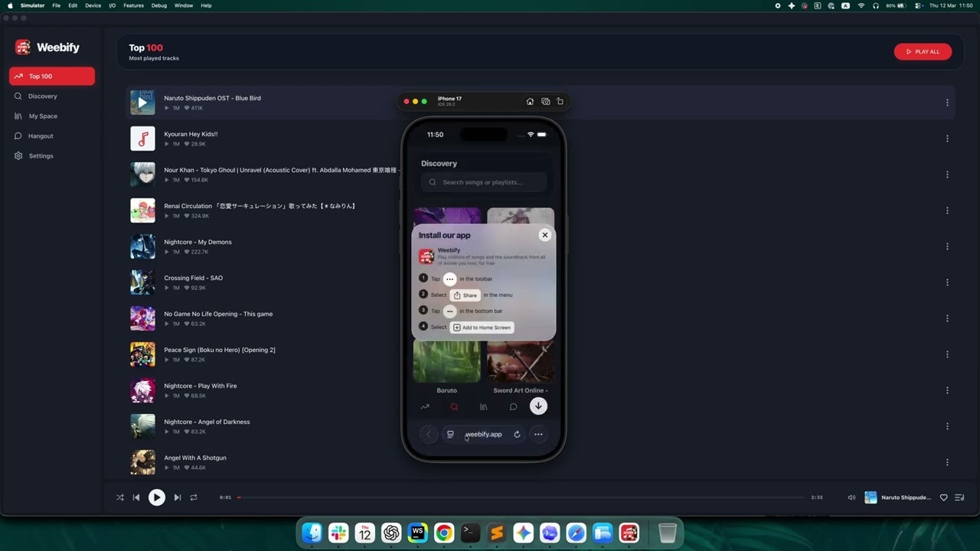The width and height of the screenshot is (980, 551).
Task: Open Safari's more options (…) button
Action: [538, 435]
